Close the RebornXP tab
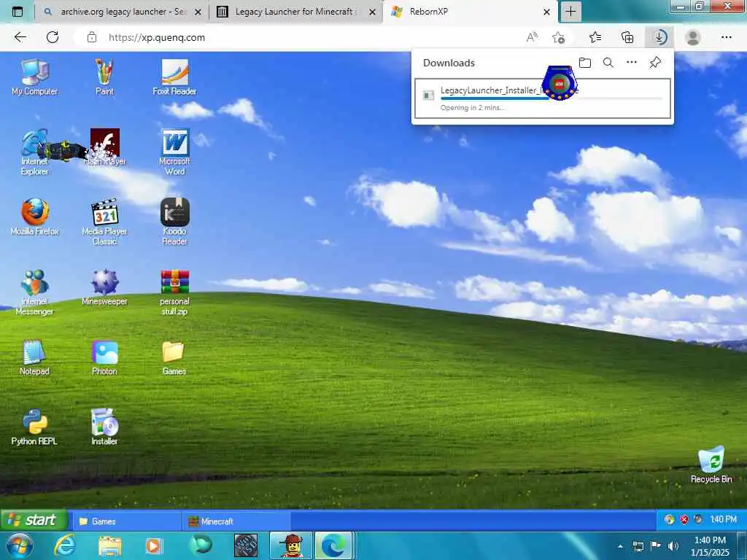 (x=547, y=12)
